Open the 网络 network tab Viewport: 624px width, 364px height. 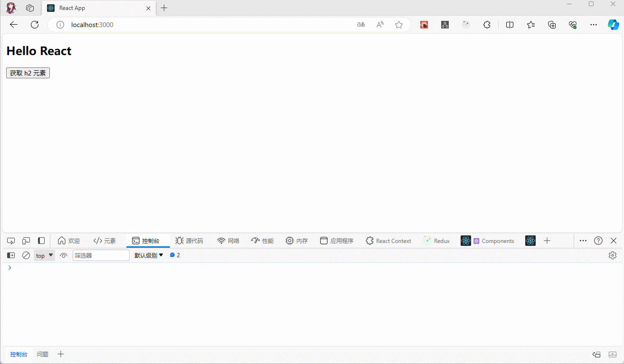[x=228, y=241]
